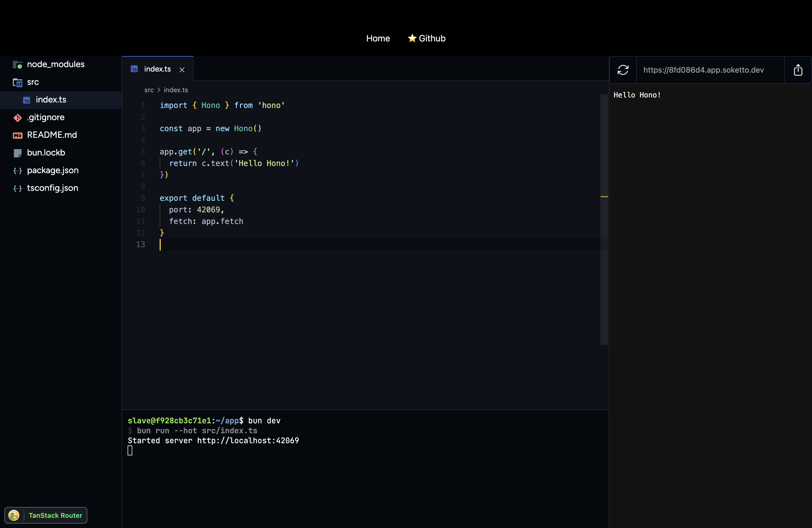Click the file icon next to bun.lockb

coord(17,153)
